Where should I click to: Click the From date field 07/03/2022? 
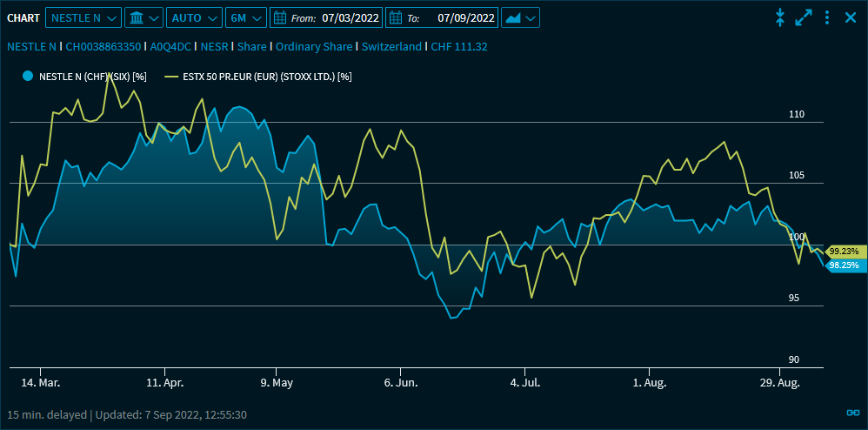pyautogui.click(x=351, y=17)
